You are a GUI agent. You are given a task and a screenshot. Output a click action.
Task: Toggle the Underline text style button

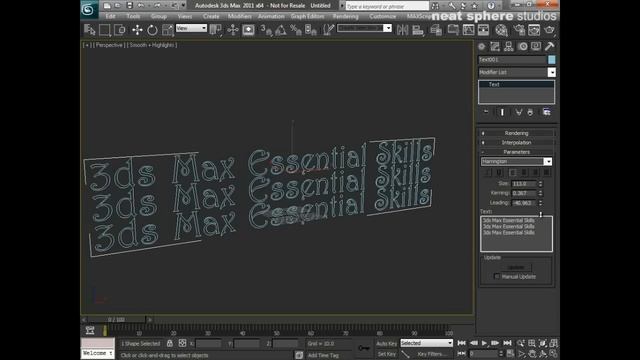498,172
